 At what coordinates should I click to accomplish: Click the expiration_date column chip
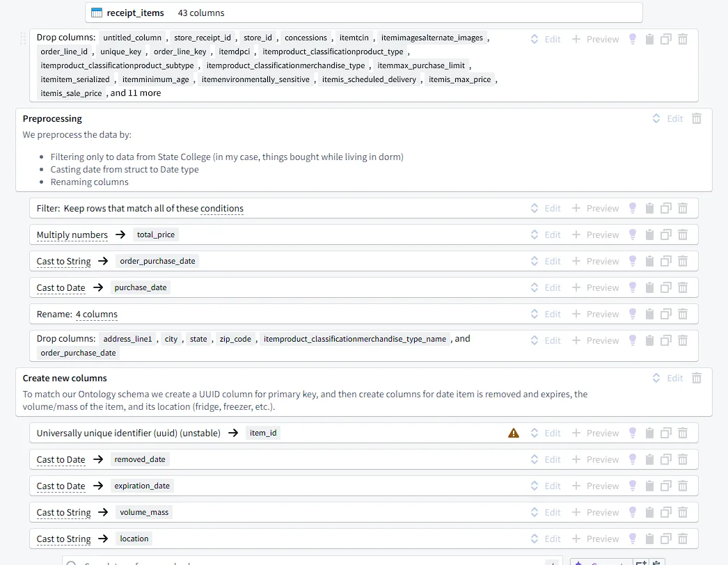click(142, 486)
